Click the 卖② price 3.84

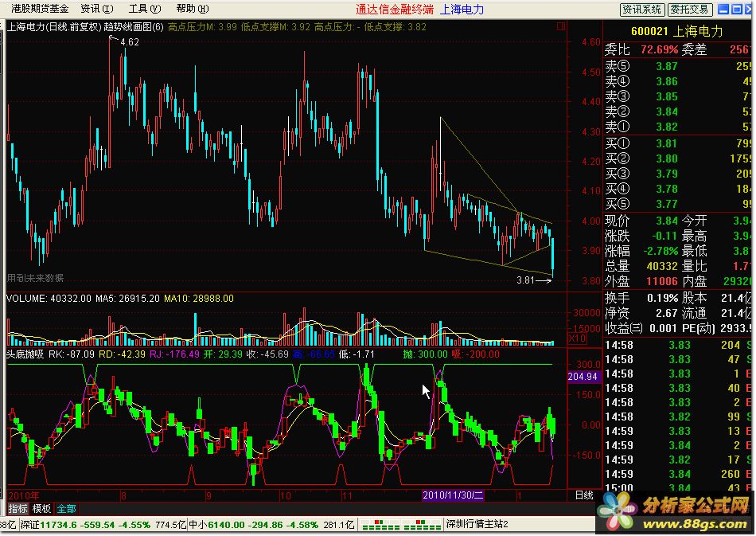click(x=667, y=112)
